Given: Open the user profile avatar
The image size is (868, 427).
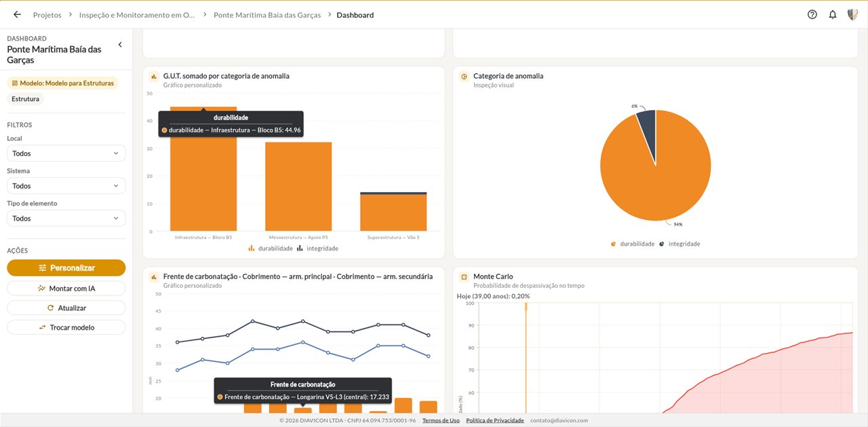Looking at the screenshot, I should (852, 14).
